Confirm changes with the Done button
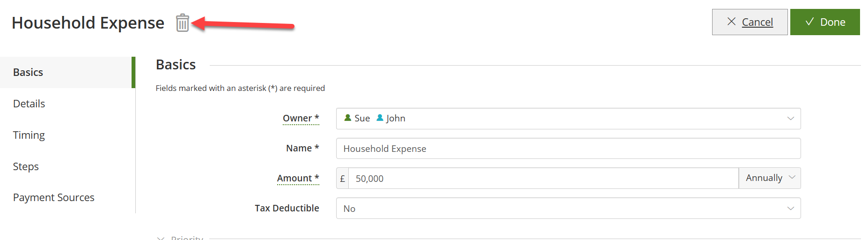868x240 pixels. tap(825, 22)
